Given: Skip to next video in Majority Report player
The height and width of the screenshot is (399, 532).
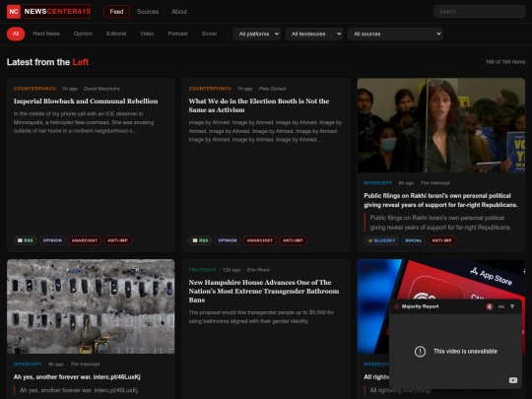Looking at the screenshot, I should (x=501, y=306).
